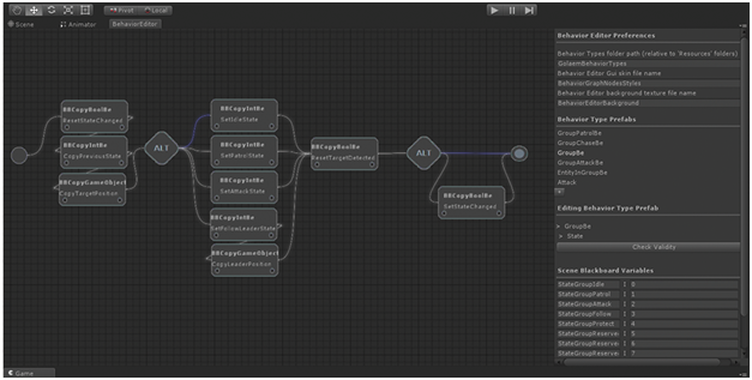The image size is (752, 380).
Task: Click the right panel vertical scrollbar
Action: [x=744, y=178]
